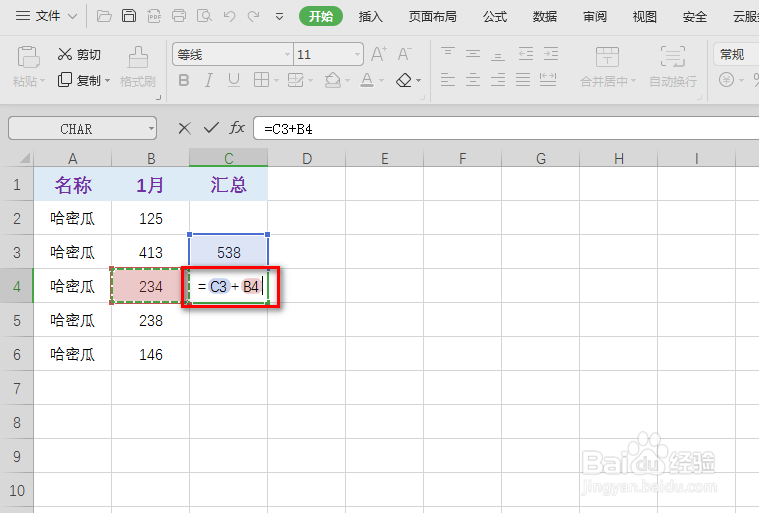This screenshot has height=513, width=759.
Task: Click the 合并居中 merge center button
Action: coord(607,67)
